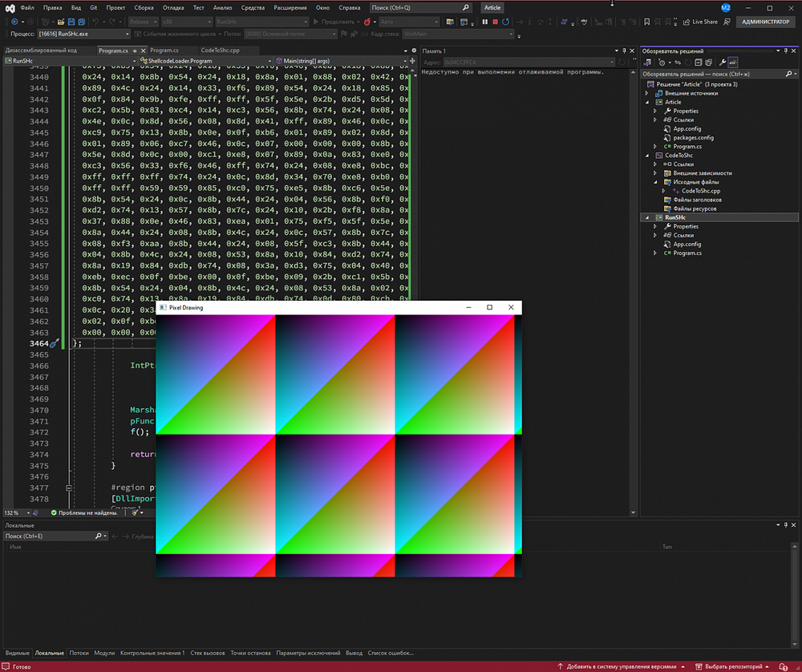This screenshot has width=802, height=672.
Task: Click the Show All Files icon
Action: pos(708,63)
